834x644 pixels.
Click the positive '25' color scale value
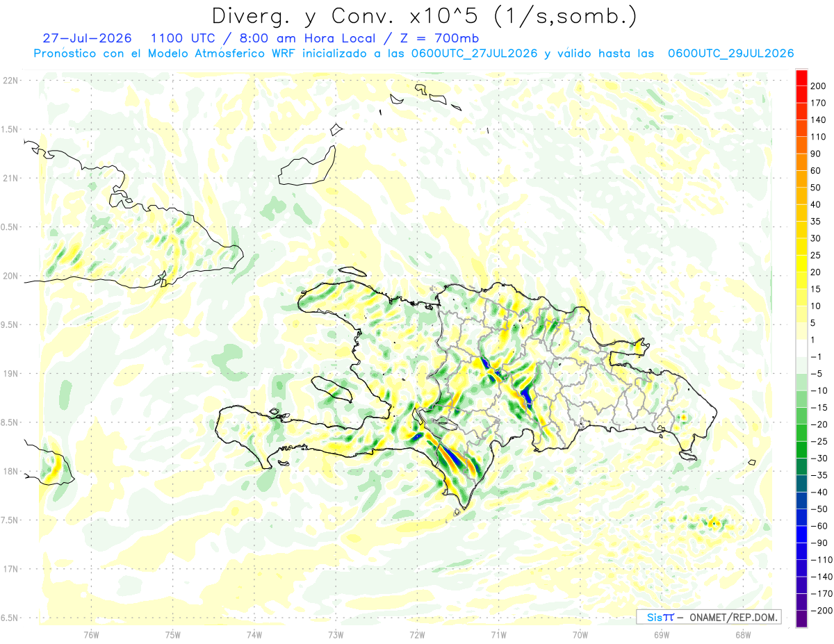point(816,255)
